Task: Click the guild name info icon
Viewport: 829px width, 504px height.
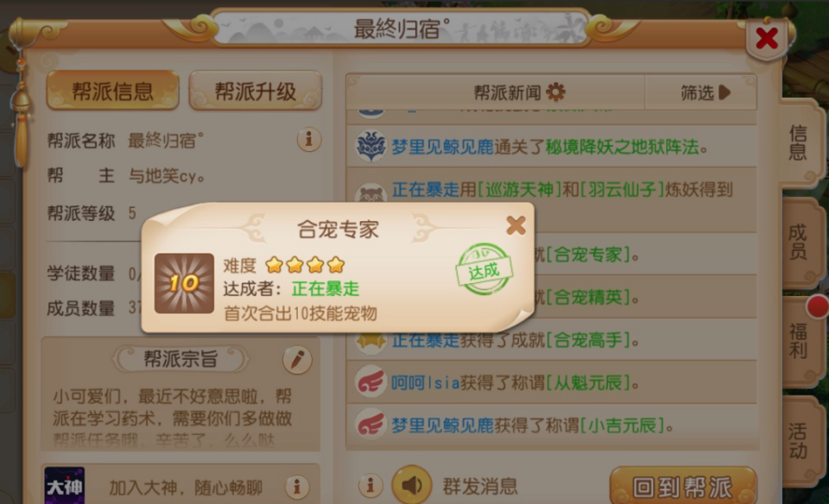Action: click(309, 140)
